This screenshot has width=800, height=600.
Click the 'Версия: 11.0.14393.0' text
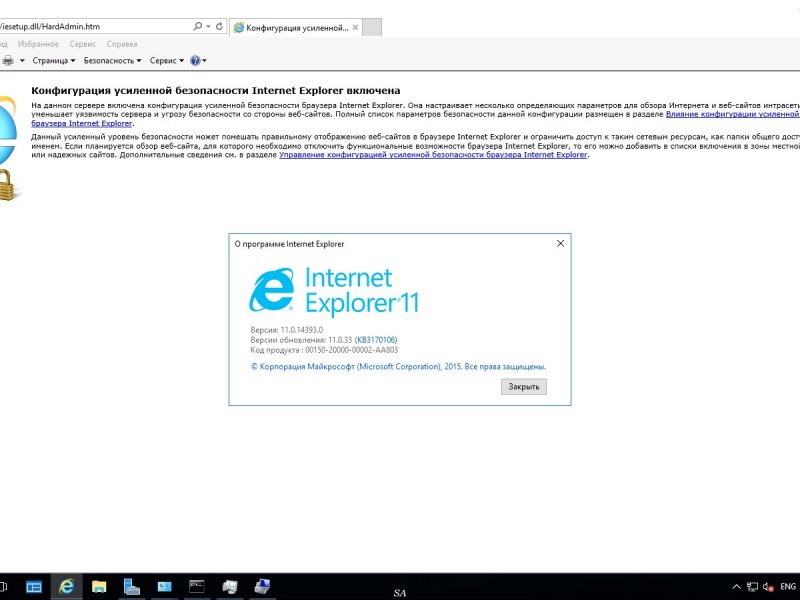point(286,330)
